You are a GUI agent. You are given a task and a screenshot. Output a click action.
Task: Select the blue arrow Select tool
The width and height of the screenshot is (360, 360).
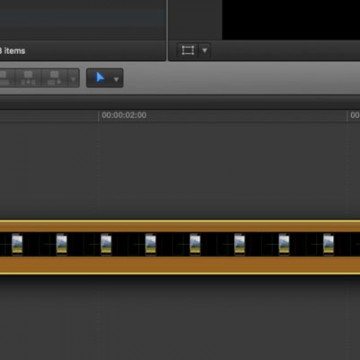click(100, 78)
